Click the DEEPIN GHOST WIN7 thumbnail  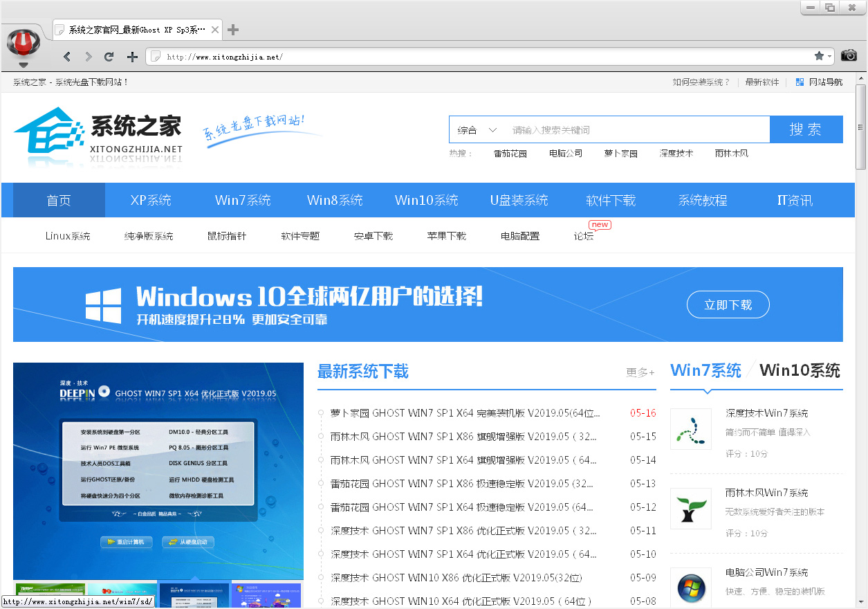158,471
